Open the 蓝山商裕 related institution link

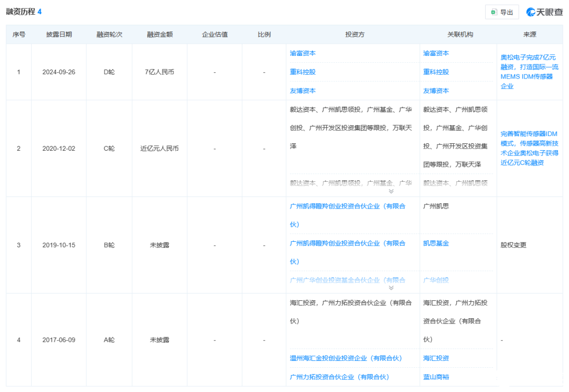pos(436,377)
